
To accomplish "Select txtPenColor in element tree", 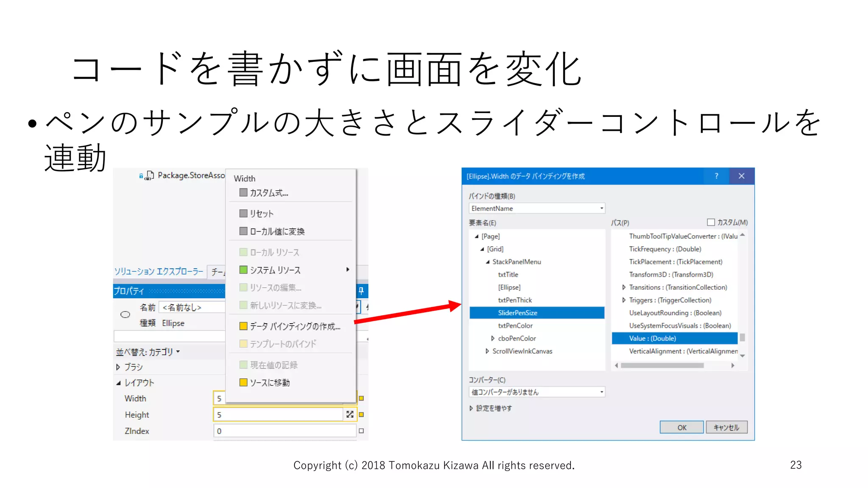I will (515, 325).
